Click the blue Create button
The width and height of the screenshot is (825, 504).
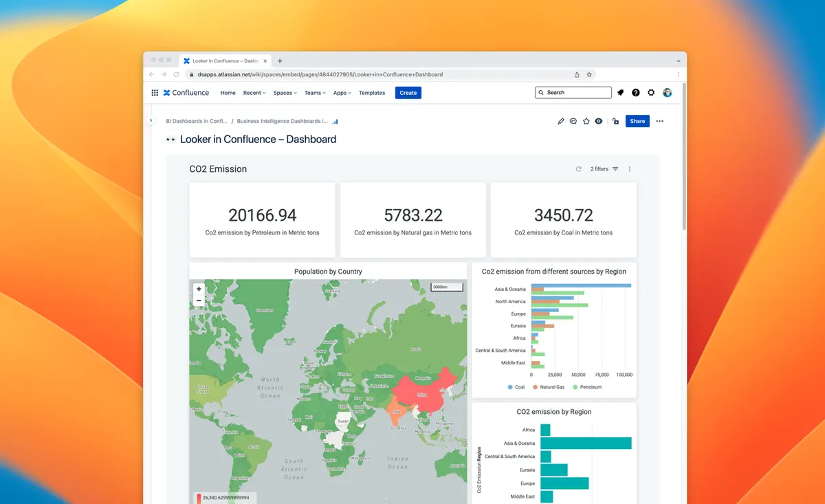408,93
